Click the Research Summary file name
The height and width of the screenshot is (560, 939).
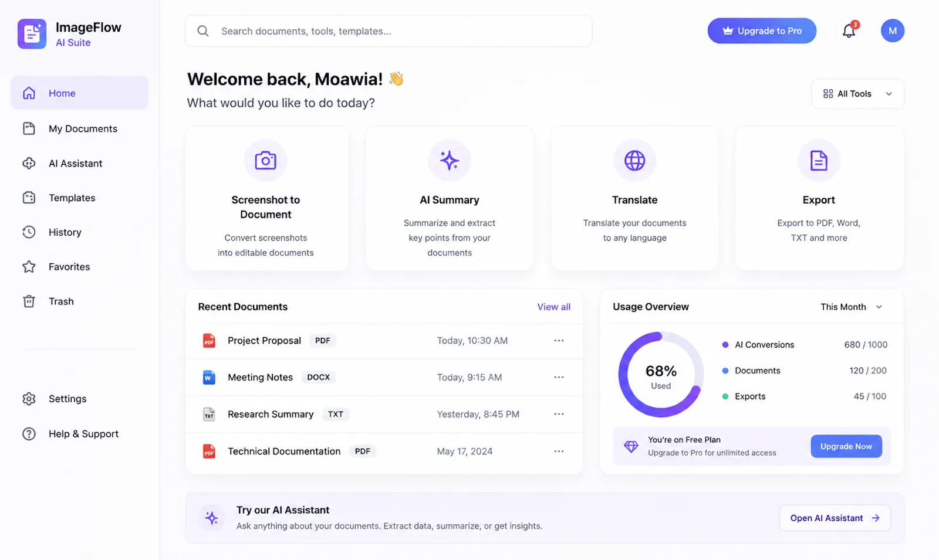coord(271,414)
